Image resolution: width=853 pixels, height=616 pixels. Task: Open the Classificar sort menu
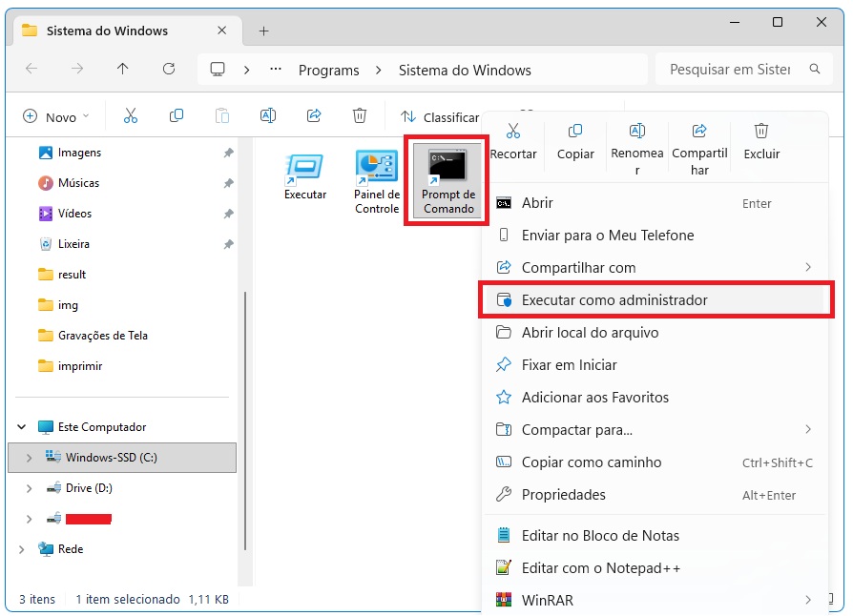[440, 117]
